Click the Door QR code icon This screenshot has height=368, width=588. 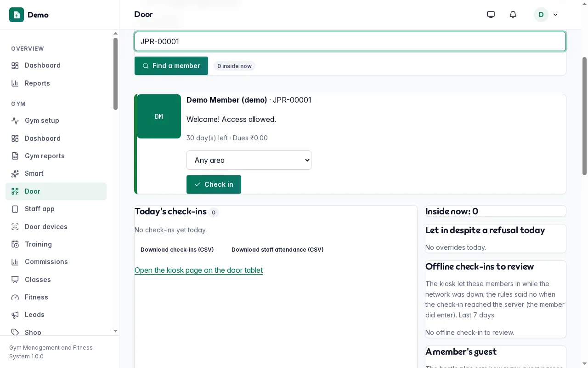click(15, 191)
